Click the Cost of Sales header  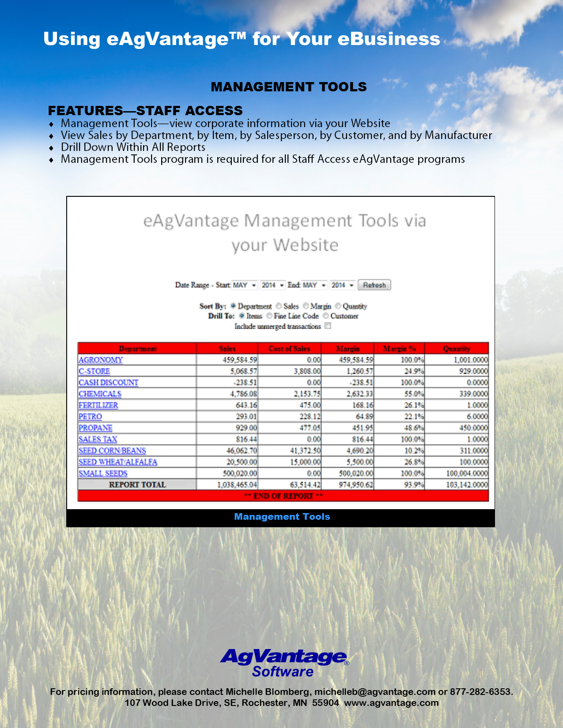pyautogui.click(x=289, y=349)
